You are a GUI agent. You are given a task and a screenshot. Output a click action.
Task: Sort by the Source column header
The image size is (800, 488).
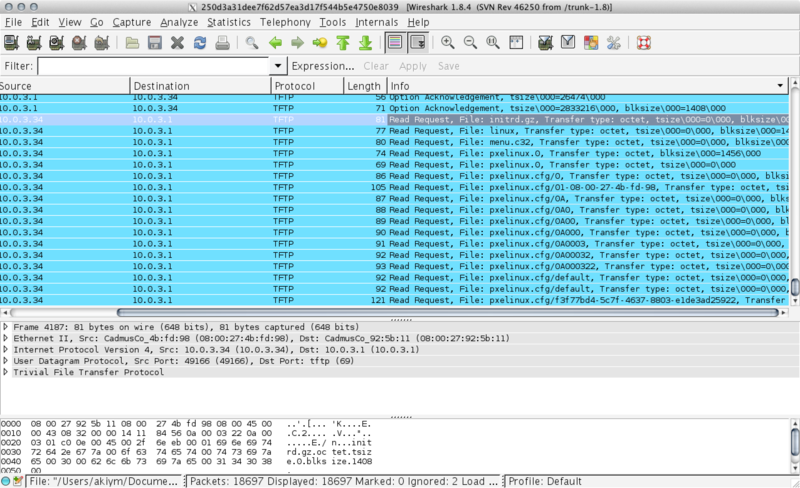pos(64,86)
